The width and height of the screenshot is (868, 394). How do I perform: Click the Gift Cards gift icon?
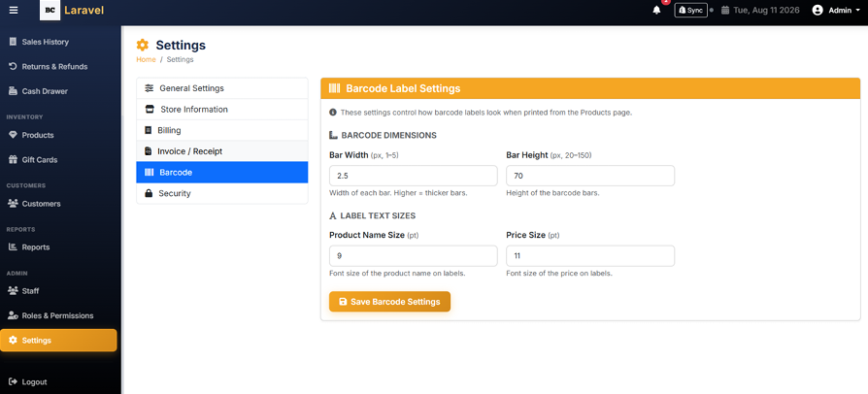click(x=13, y=159)
